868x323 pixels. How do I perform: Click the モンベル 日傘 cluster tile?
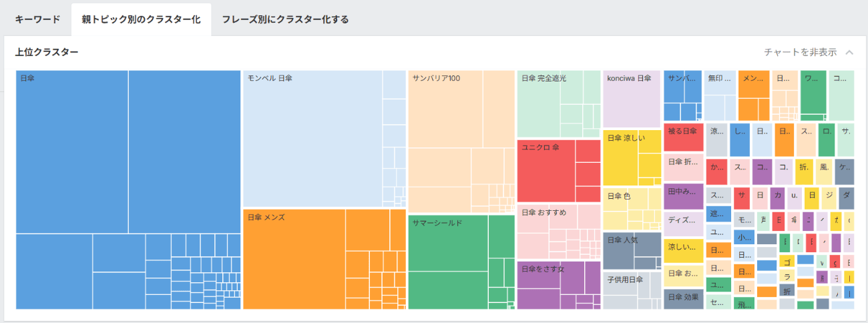[x=312, y=139]
